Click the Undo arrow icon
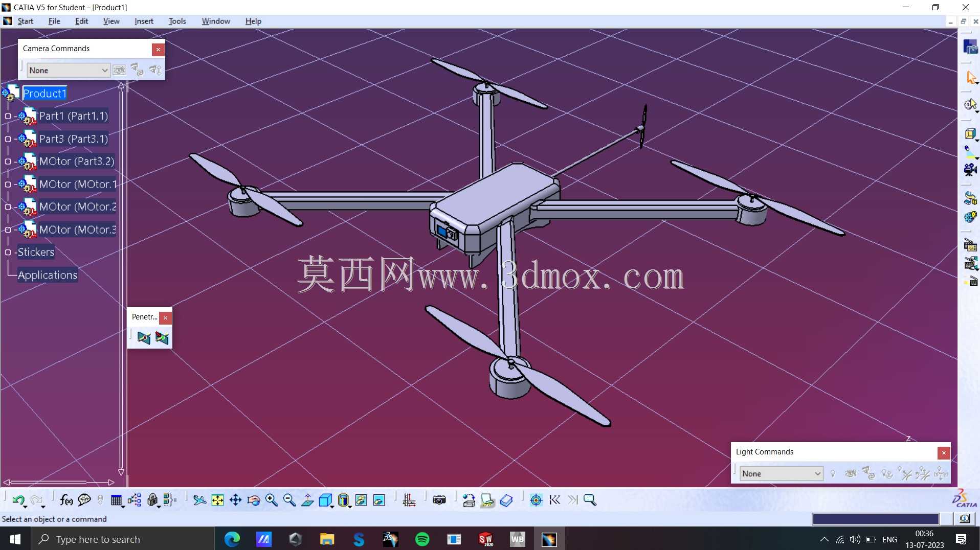This screenshot has height=550, width=980. click(18, 500)
